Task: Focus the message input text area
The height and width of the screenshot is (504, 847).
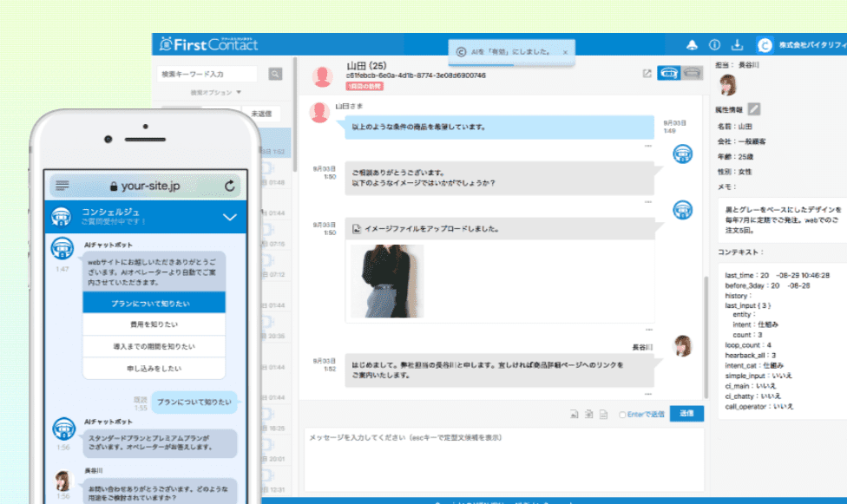Action: [504, 459]
